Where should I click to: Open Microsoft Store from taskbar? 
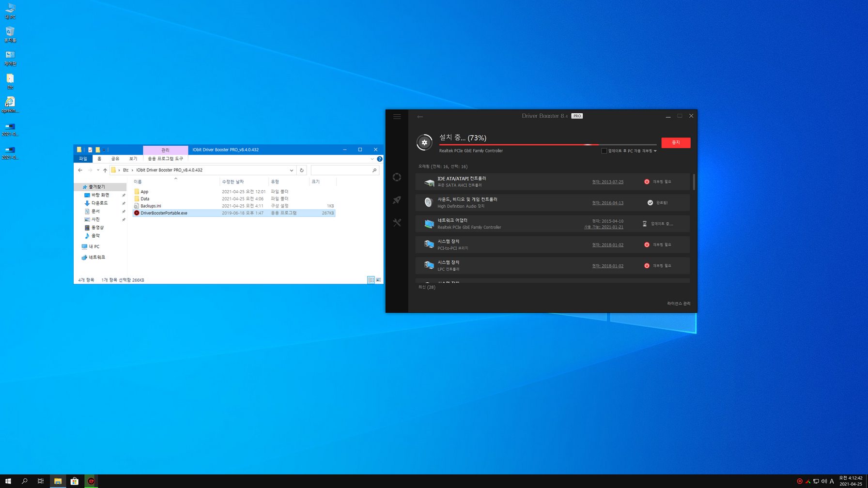pyautogui.click(x=74, y=481)
